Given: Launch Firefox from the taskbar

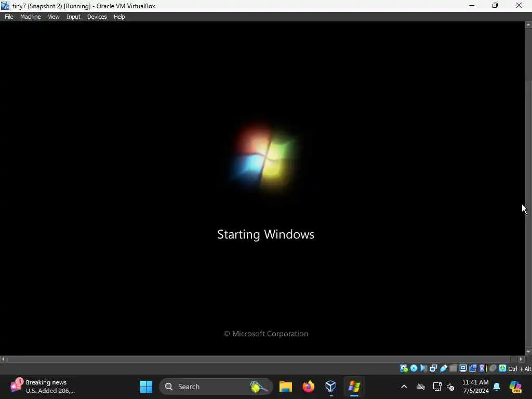Looking at the screenshot, I should [309, 387].
